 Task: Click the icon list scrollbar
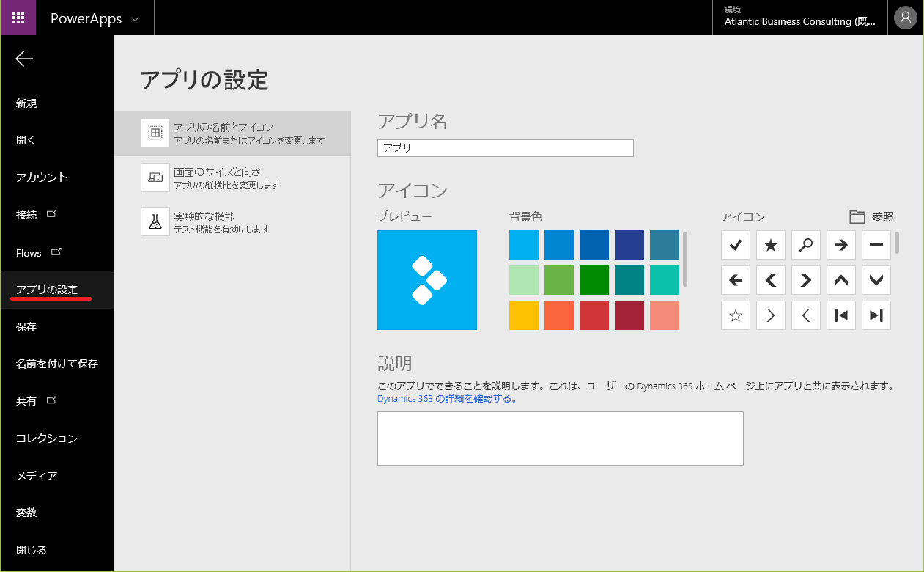(897, 243)
